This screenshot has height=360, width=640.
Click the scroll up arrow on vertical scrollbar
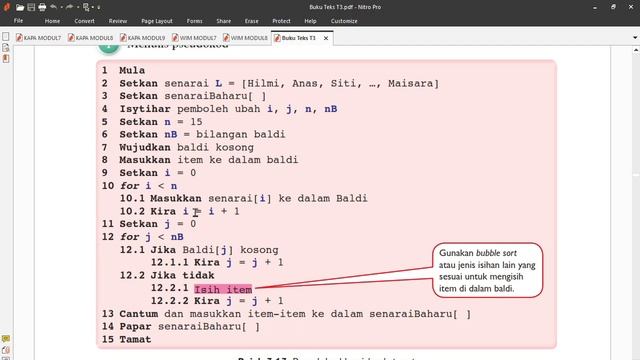pos(636,50)
